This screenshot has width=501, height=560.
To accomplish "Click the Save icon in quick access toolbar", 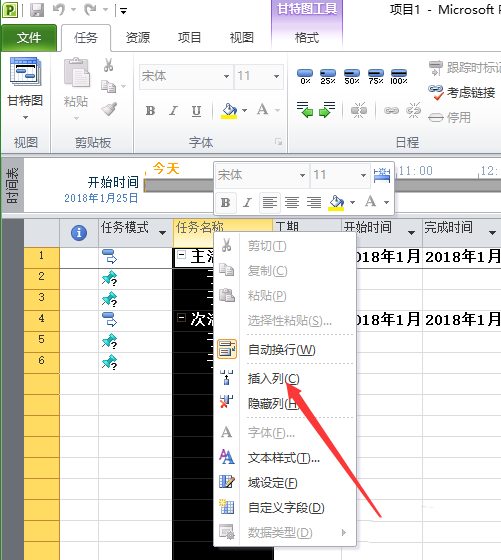I will pyautogui.click(x=37, y=10).
